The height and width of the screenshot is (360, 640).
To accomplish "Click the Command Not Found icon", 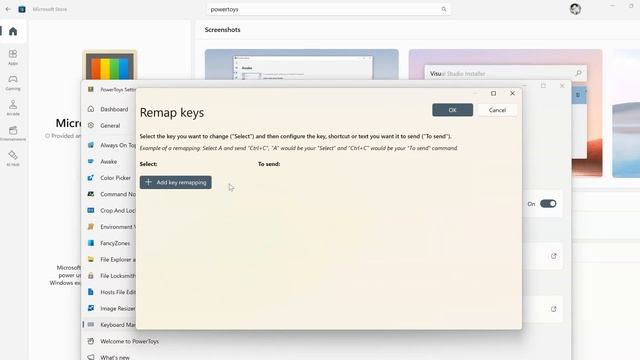I will 91,194.
